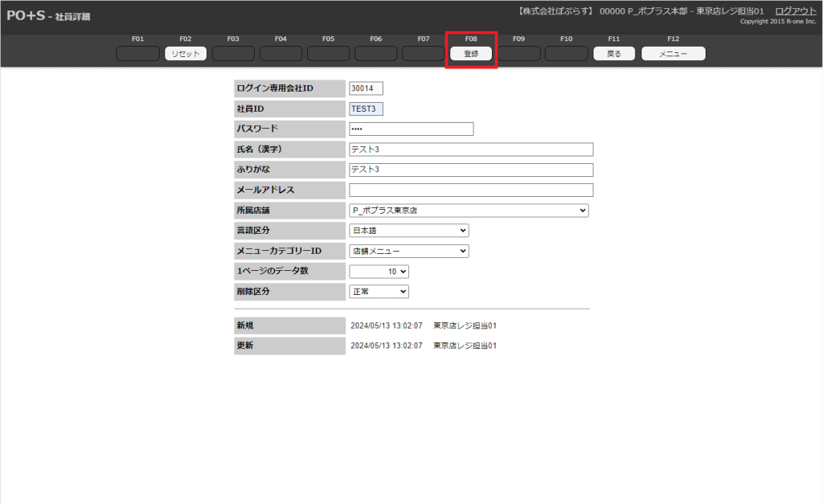Click the empty F01 function button
Screen dimensions: 823x504
pyautogui.click(x=137, y=54)
